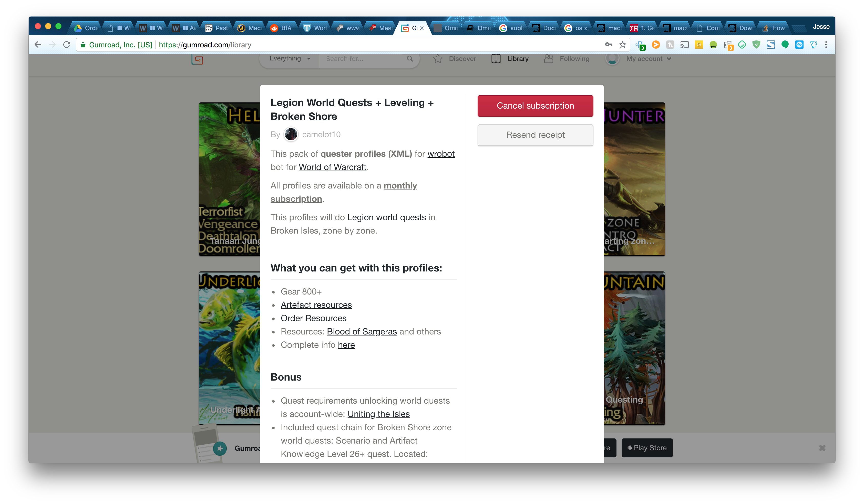Dismiss the bottom app banner with X
This screenshot has height=504, width=864.
click(x=822, y=448)
